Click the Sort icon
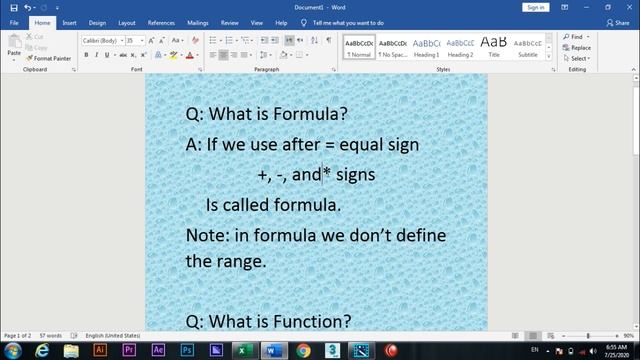 tap(314, 40)
